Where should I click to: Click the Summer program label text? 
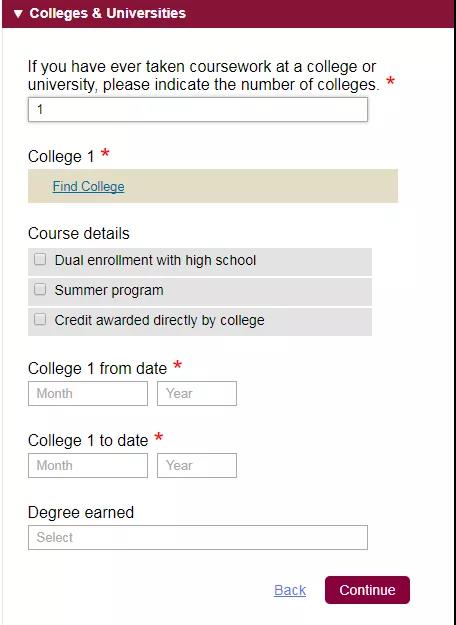tap(109, 291)
